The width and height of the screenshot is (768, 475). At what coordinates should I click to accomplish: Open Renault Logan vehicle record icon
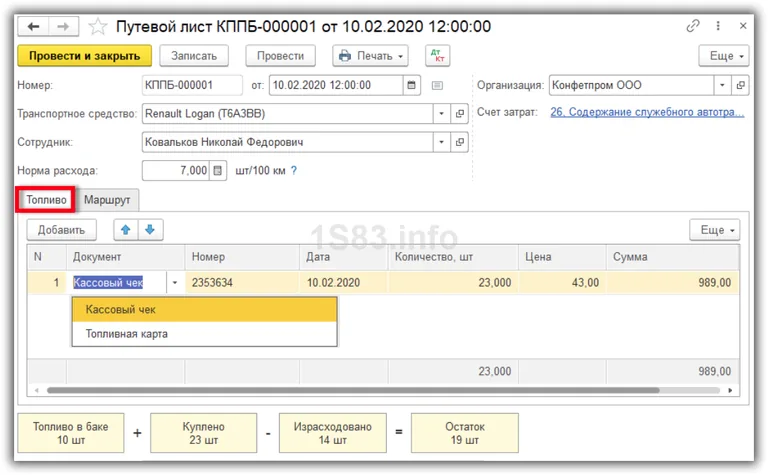point(460,114)
